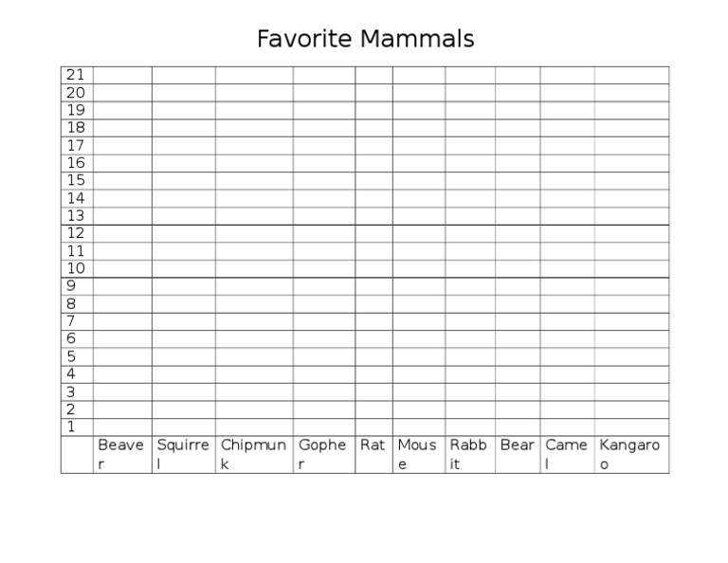Click the Gopher column label
Viewport: 728px width, 563px height.
pos(322,454)
